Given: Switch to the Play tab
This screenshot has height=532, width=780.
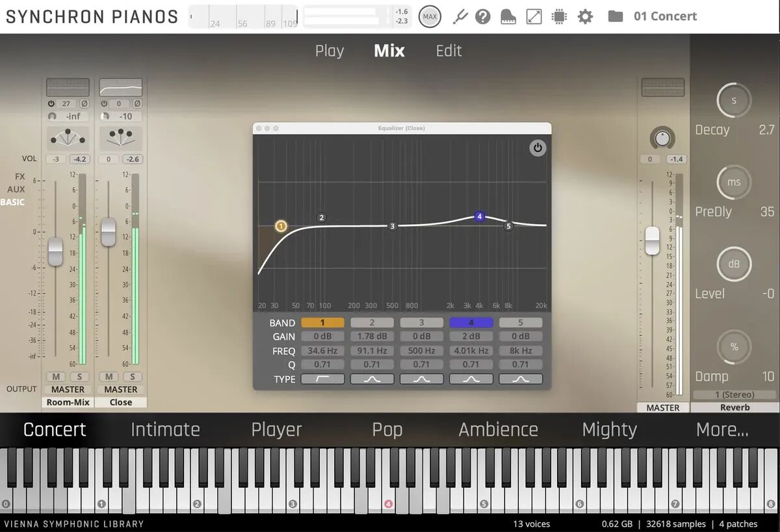Looking at the screenshot, I should pos(330,51).
